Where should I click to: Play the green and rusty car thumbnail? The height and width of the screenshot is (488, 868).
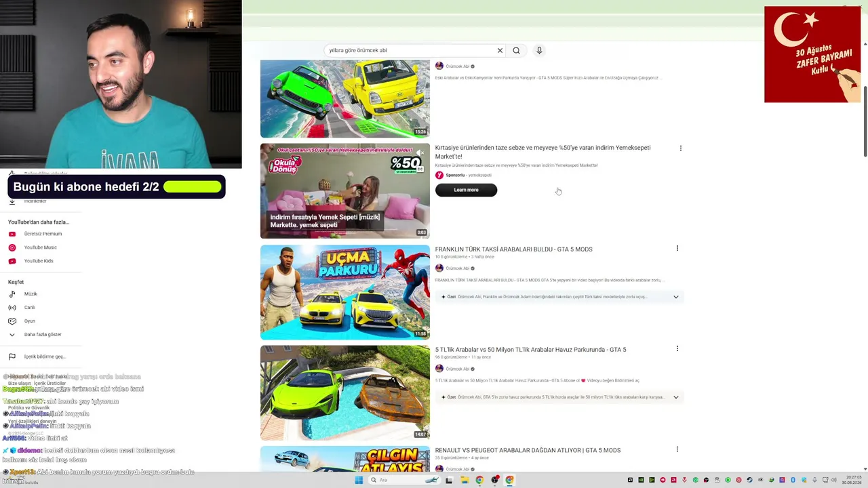[345, 393]
